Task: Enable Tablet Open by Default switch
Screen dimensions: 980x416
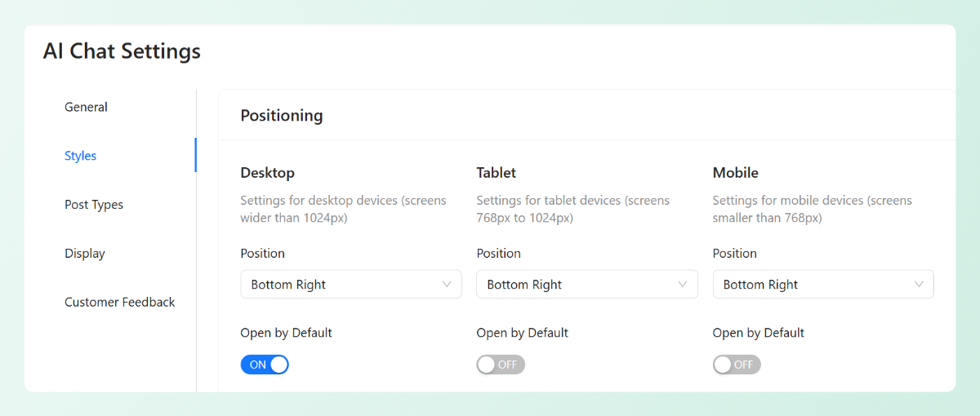Action: [x=501, y=365]
